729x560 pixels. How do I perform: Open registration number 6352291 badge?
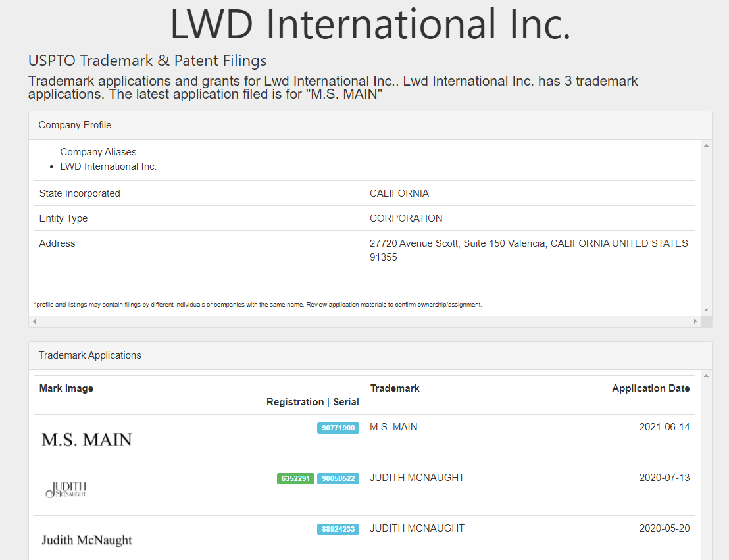295,478
